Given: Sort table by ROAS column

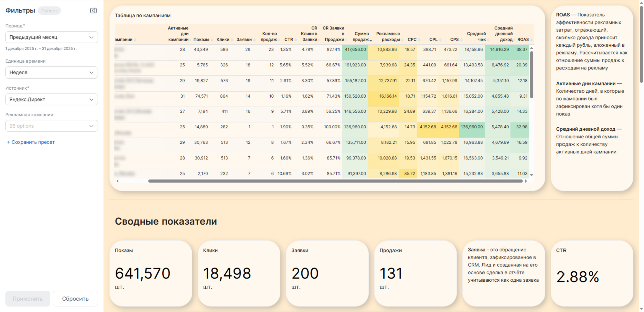Looking at the screenshot, I should click(523, 39).
